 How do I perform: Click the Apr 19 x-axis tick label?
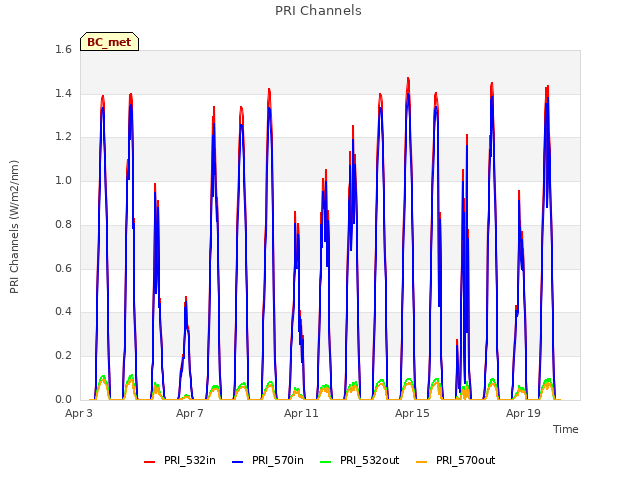pyautogui.click(x=523, y=413)
